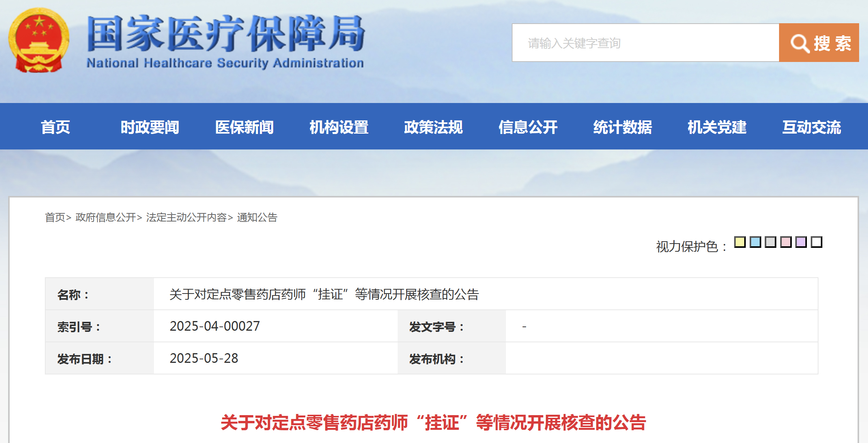Choose the pink eye-protection color swatch
The width and height of the screenshot is (868, 443).
(786, 242)
